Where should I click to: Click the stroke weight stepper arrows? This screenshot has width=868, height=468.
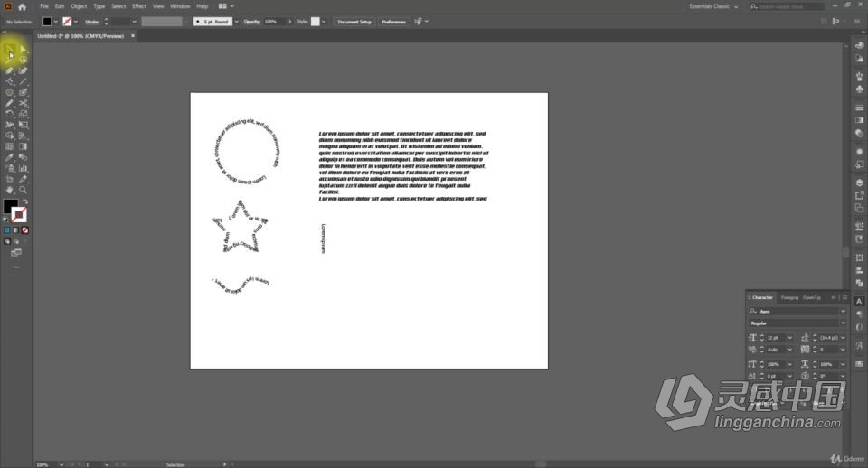point(107,22)
